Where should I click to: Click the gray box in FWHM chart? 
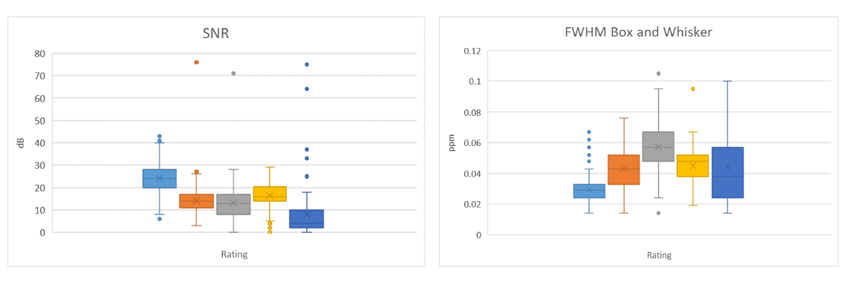(x=658, y=147)
